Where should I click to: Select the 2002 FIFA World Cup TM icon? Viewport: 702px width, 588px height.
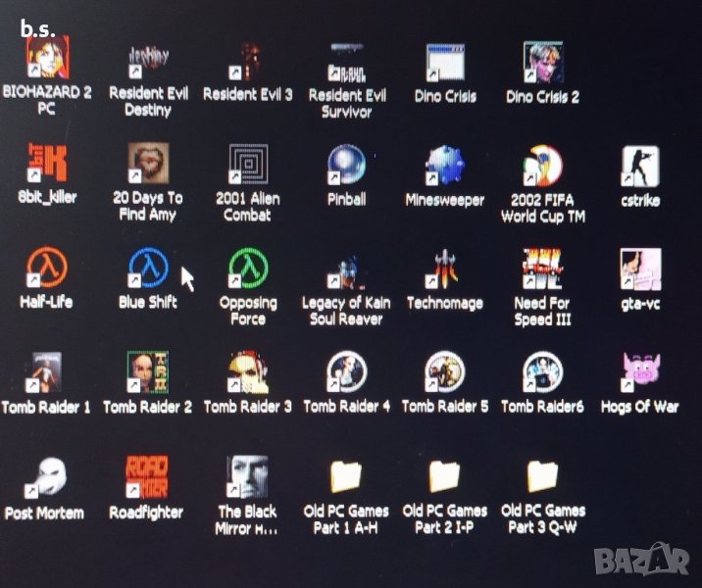(542, 166)
